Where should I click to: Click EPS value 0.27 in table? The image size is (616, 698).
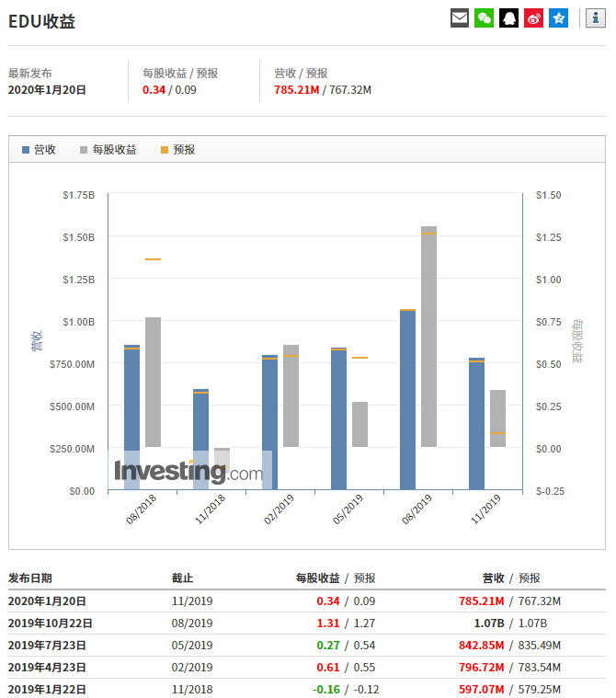328,646
